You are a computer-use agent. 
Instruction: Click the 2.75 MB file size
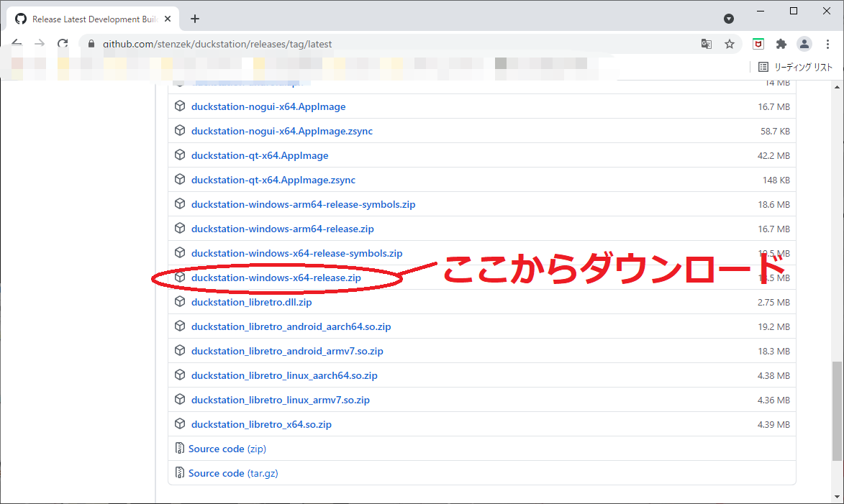coord(773,302)
